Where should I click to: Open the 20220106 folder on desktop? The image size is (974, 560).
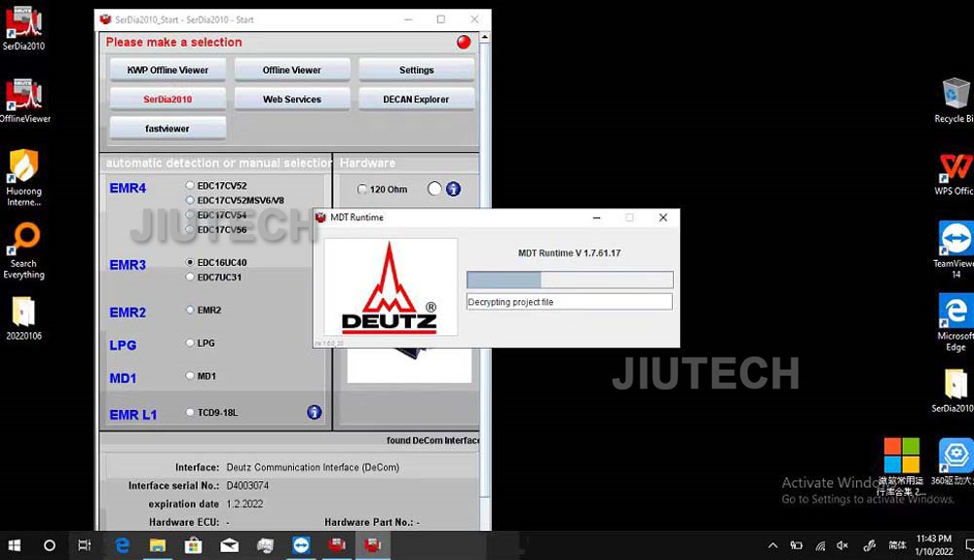(23, 317)
